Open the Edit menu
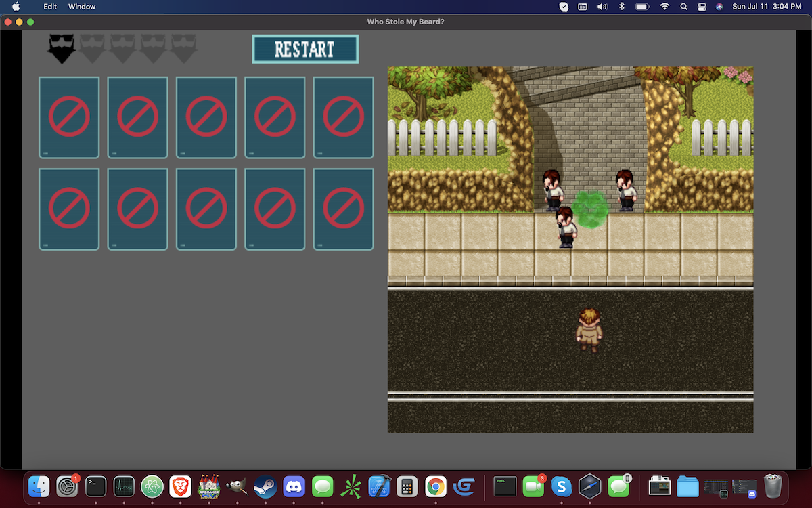This screenshot has width=812, height=508. click(x=50, y=7)
